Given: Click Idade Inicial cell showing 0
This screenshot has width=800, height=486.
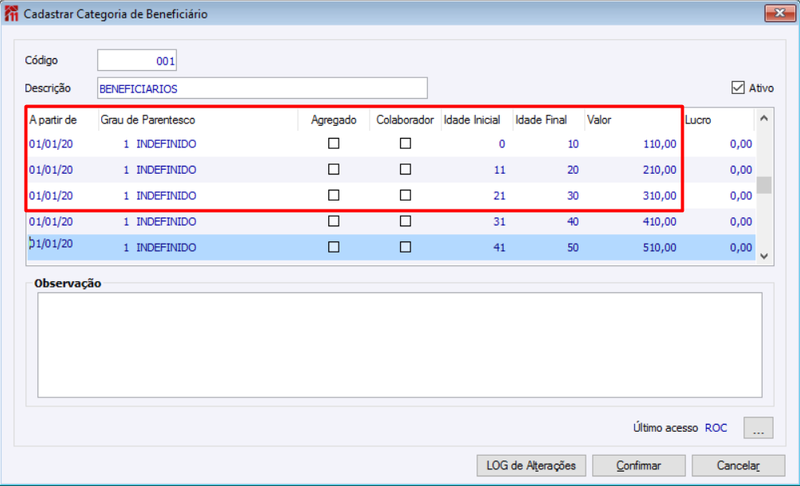Looking at the screenshot, I should click(502, 144).
